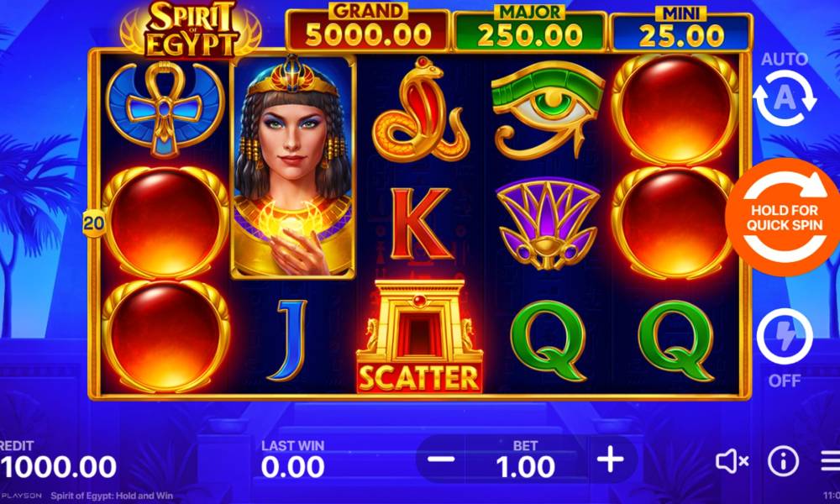The height and width of the screenshot is (504, 840).
Task: Open the bet amount 1.00 selector
Action: [x=526, y=460]
